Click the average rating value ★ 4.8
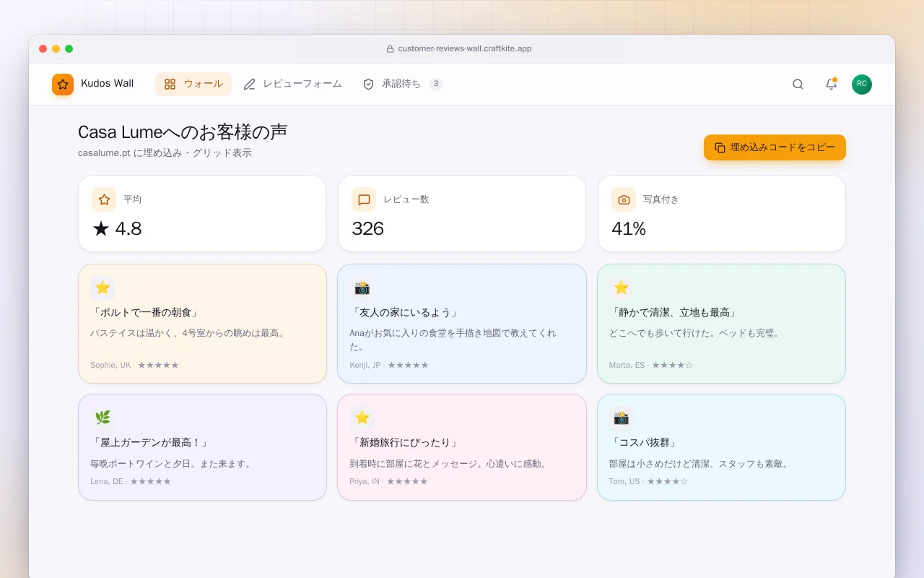 [x=117, y=229]
